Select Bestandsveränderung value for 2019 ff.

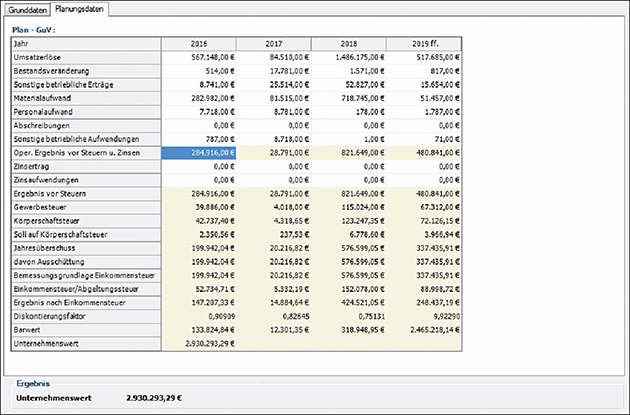coord(426,71)
